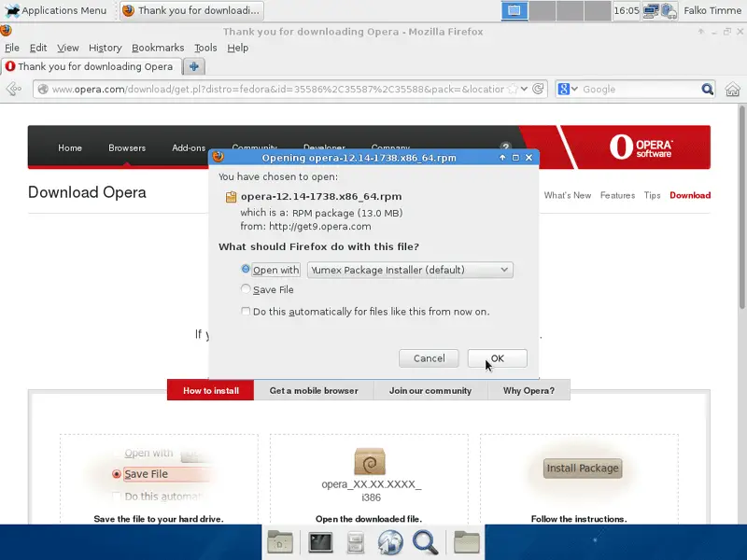Click the Firefox back arrow button
747x560 pixels.
click(14, 89)
